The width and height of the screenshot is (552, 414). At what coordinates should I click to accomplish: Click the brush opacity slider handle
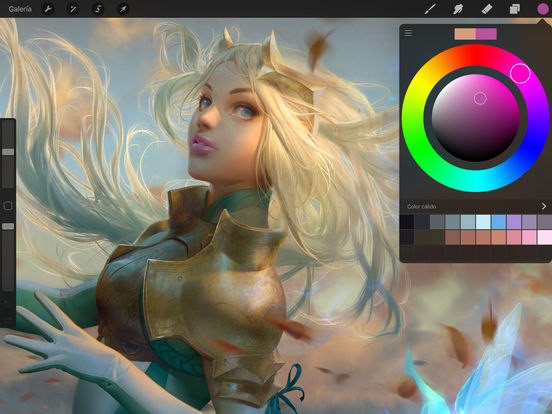8,226
